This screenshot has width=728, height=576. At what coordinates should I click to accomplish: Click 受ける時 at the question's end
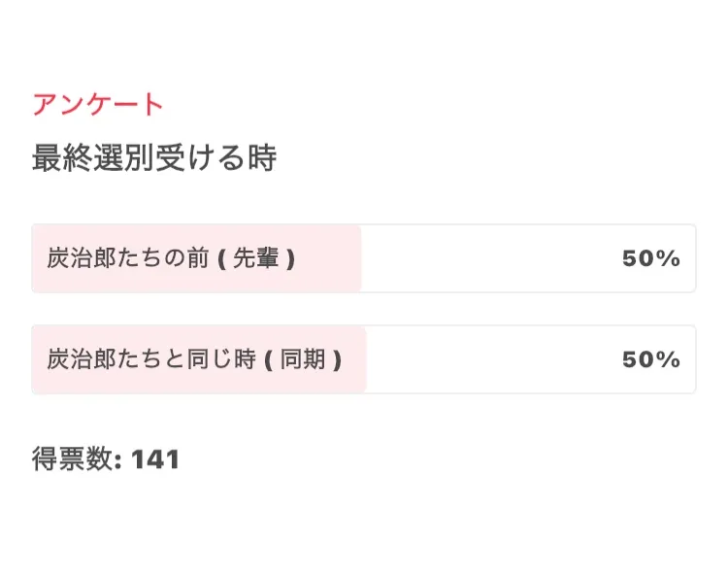[x=215, y=157]
